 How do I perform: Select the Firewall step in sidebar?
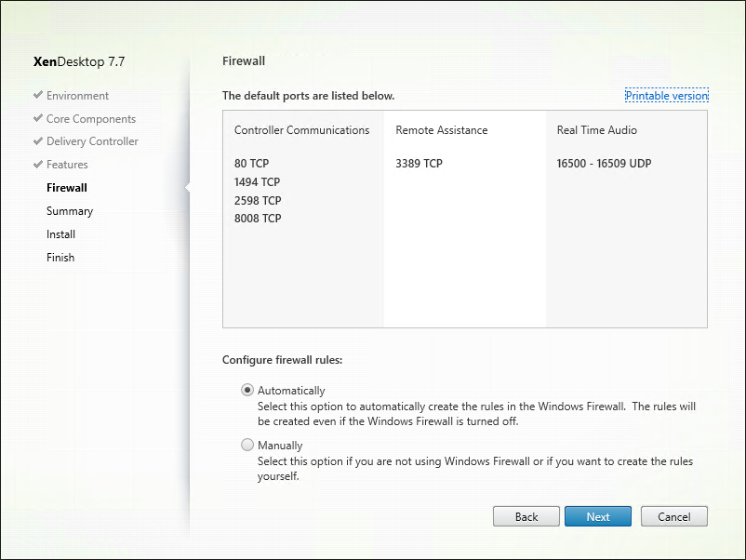[x=67, y=188]
